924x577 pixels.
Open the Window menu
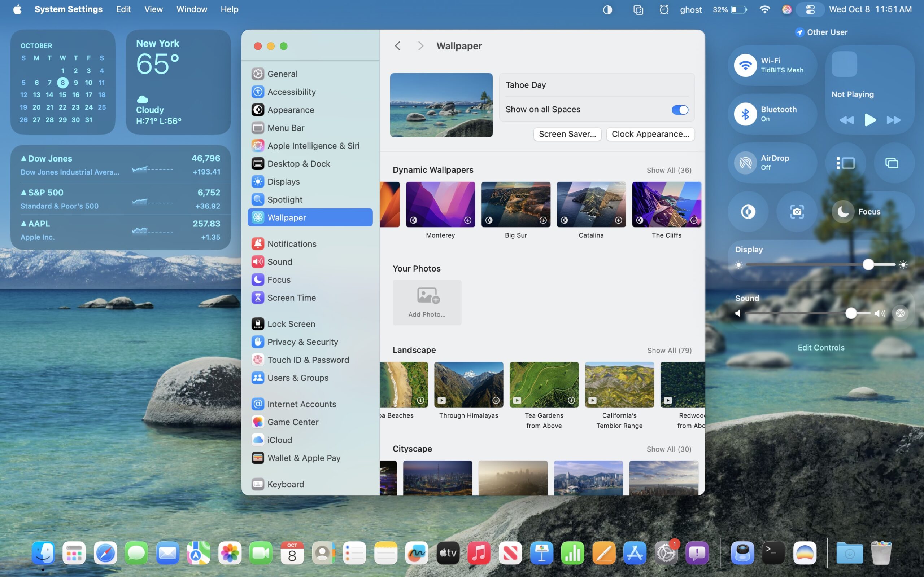click(191, 9)
